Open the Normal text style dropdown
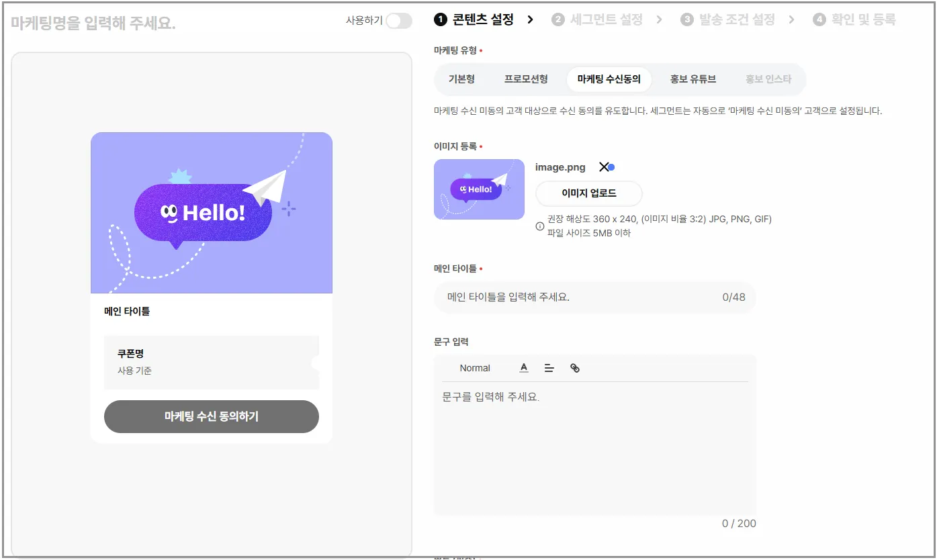 (475, 368)
